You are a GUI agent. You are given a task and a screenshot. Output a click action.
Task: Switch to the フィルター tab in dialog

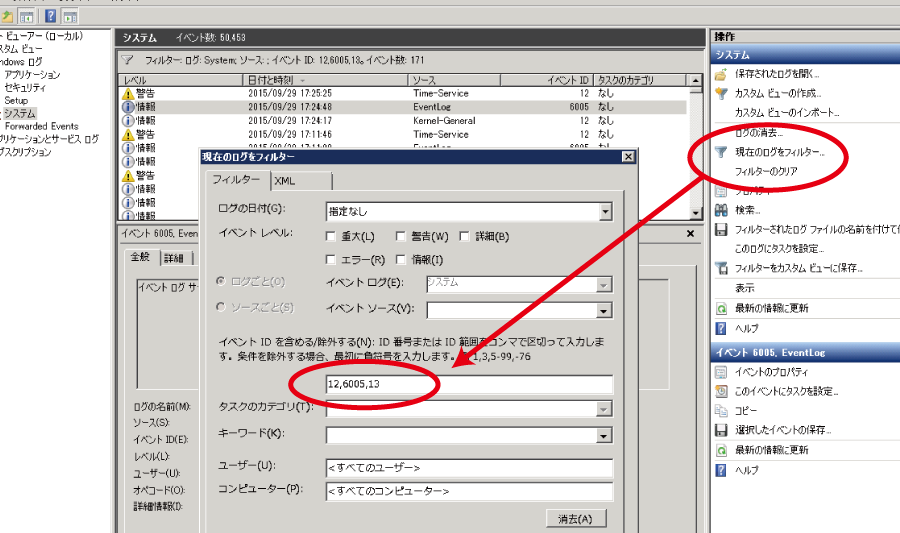pyautogui.click(x=236, y=180)
